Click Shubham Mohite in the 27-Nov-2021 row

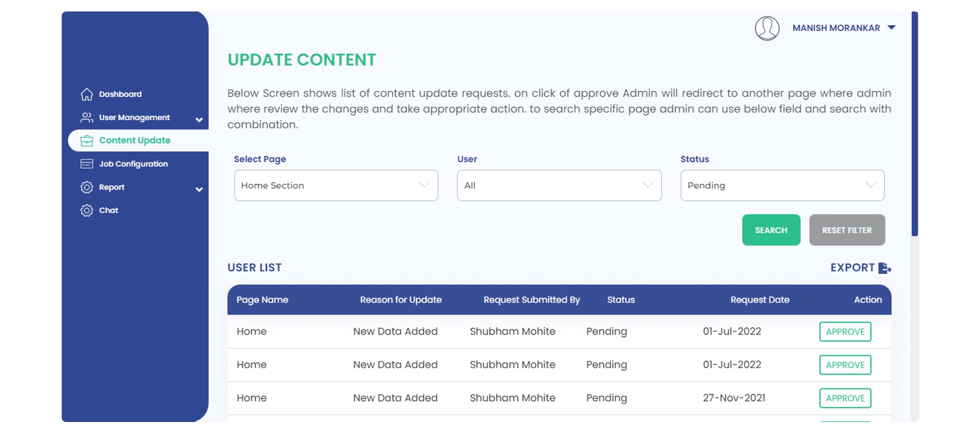click(x=512, y=398)
